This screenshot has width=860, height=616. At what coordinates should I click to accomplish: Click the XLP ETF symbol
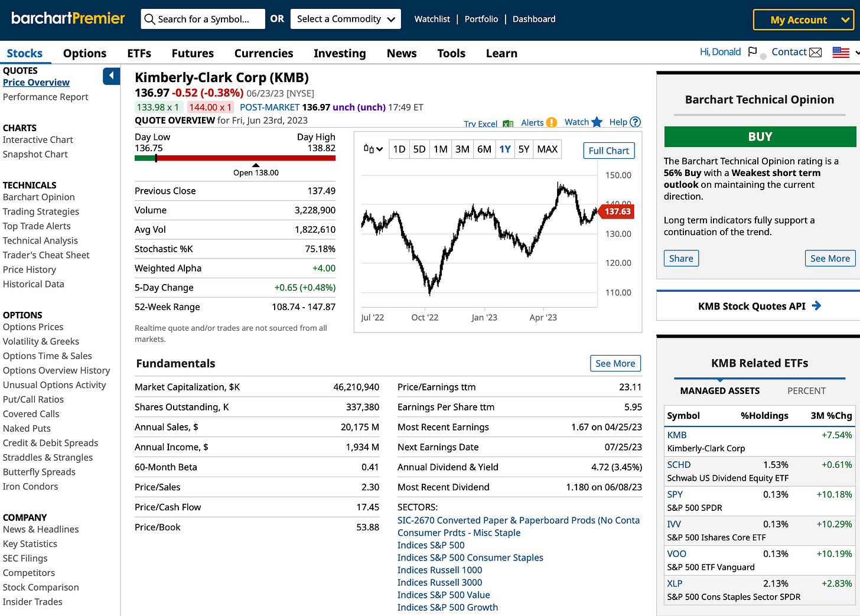(675, 584)
